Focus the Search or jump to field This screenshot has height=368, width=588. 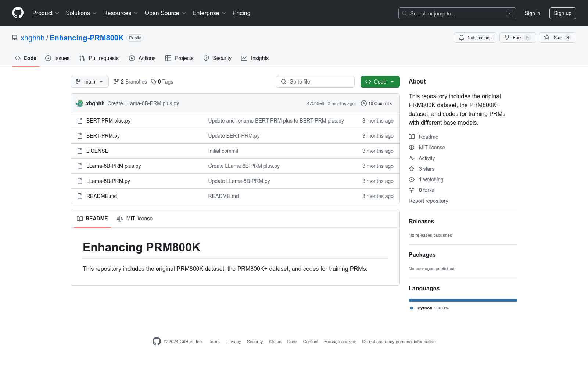[x=457, y=13]
